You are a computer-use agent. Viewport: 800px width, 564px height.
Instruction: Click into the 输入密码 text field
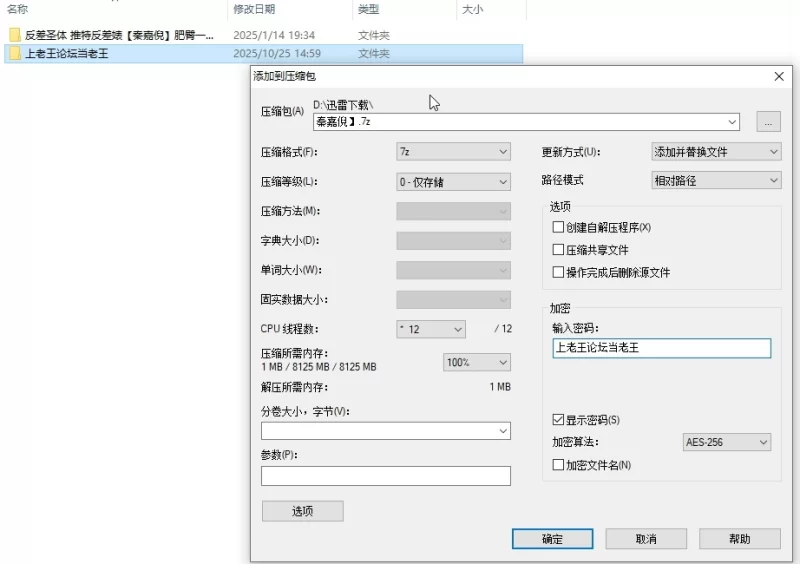point(661,348)
